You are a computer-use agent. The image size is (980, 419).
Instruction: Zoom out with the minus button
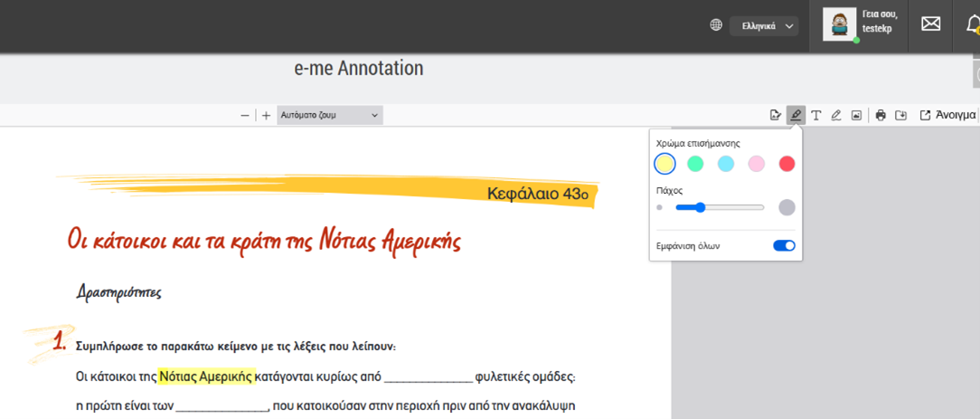point(245,115)
